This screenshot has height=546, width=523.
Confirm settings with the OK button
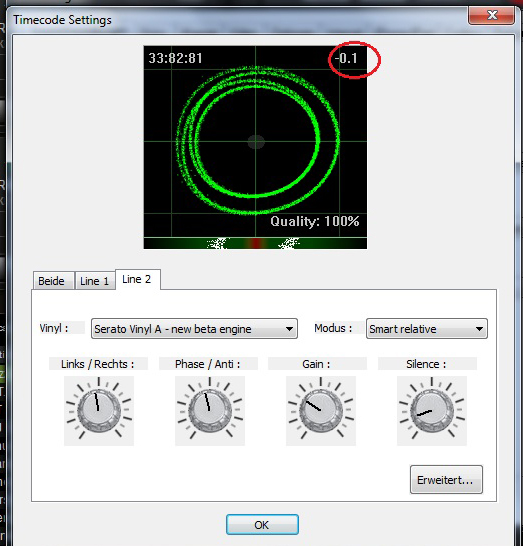coord(262,524)
